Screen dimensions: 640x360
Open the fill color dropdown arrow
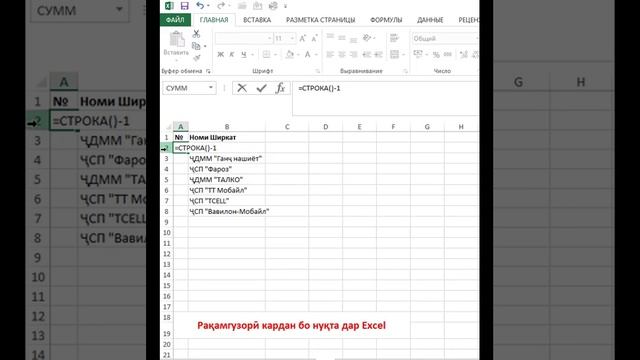pyautogui.click(x=298, y=54)
